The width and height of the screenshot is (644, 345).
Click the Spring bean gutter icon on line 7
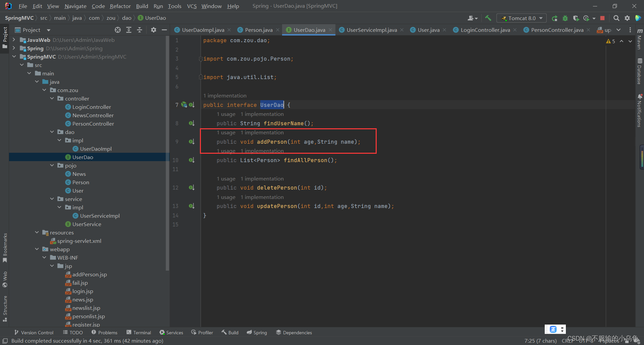tap(184, 105)
